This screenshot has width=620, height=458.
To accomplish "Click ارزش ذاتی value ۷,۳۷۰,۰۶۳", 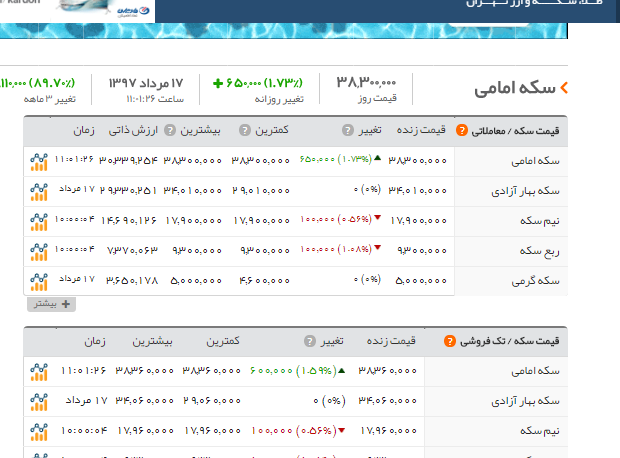I will click(132, 250).
